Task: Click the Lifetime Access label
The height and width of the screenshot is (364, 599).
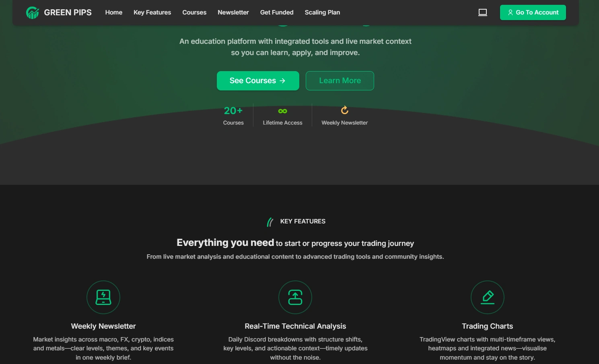Action: click(282, 123)
